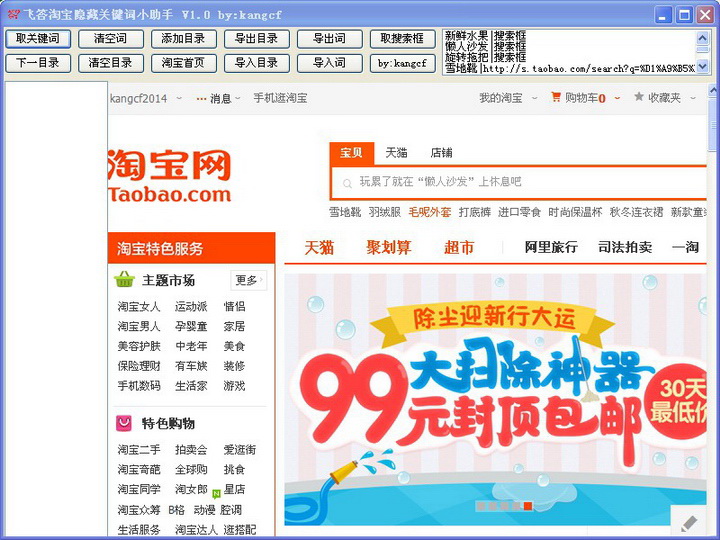Select the 宝贝 search tab

(351, 152)
